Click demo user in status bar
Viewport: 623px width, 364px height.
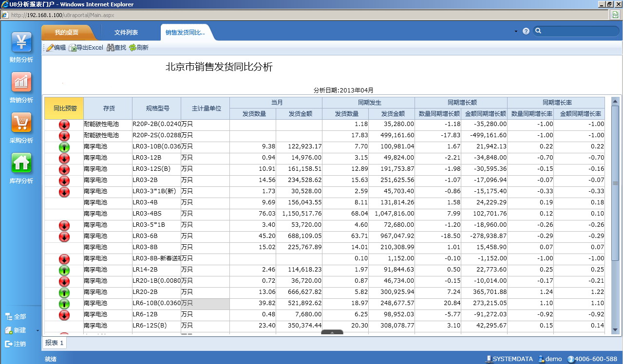tap(550, 359)
